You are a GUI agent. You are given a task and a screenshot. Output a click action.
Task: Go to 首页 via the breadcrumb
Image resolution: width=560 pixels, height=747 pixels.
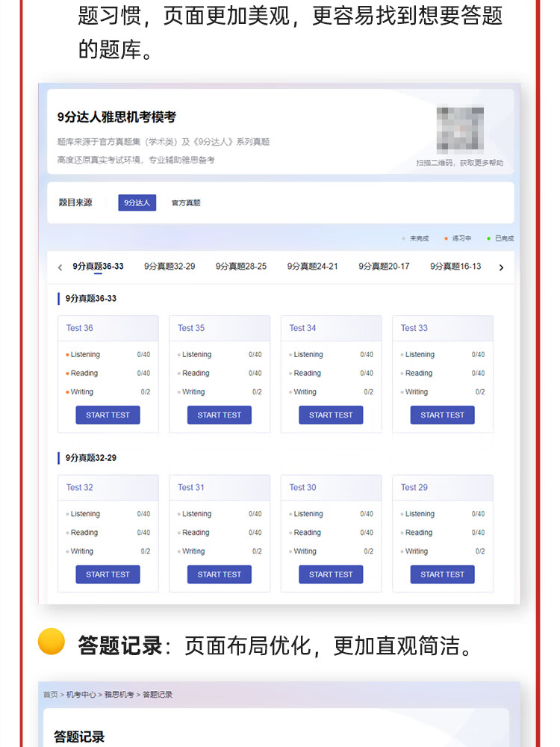point(50,695)
